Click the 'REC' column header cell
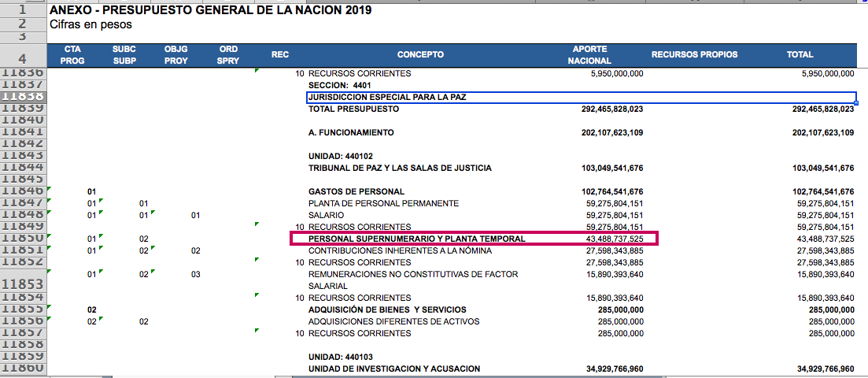The width and height of the screenshot is (868, 378). coord(280,55)
